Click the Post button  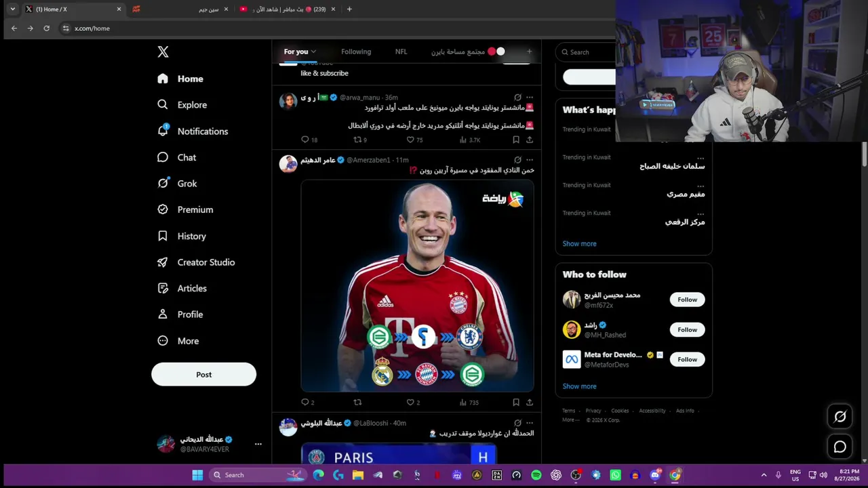[x=203, y=375]
